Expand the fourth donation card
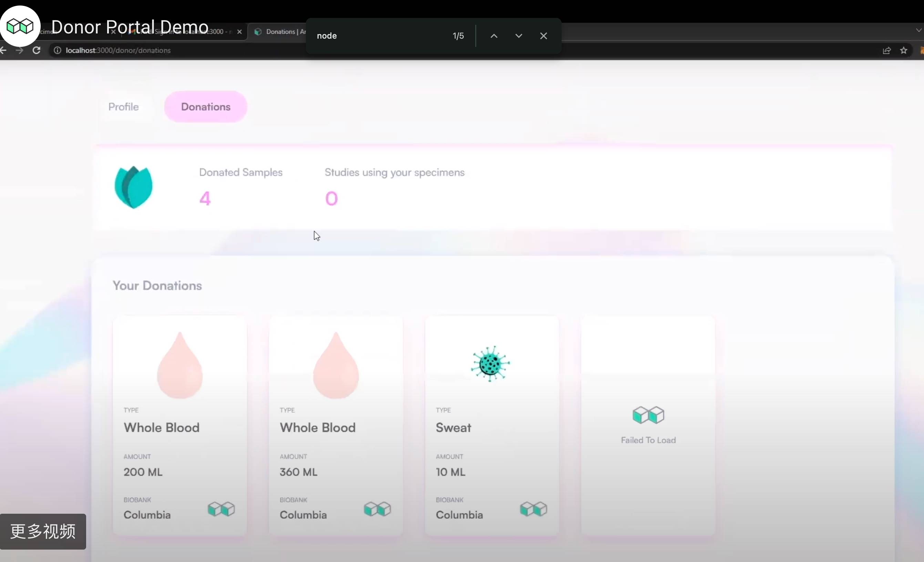 click(648, 423)
